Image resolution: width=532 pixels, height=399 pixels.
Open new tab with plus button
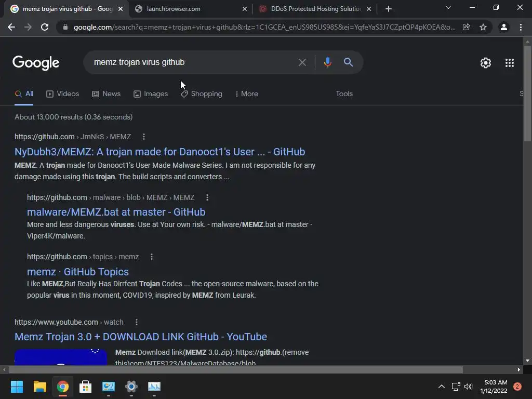(x=389, y=9)
